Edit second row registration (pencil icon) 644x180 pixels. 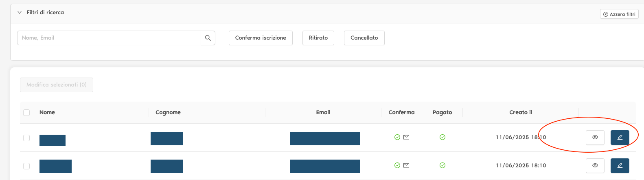click(x=620, y=166)
